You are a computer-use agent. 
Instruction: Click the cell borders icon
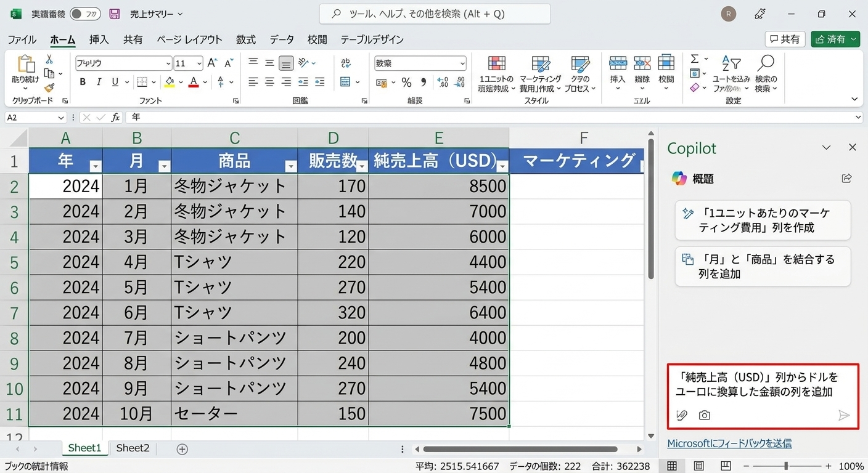142,82
